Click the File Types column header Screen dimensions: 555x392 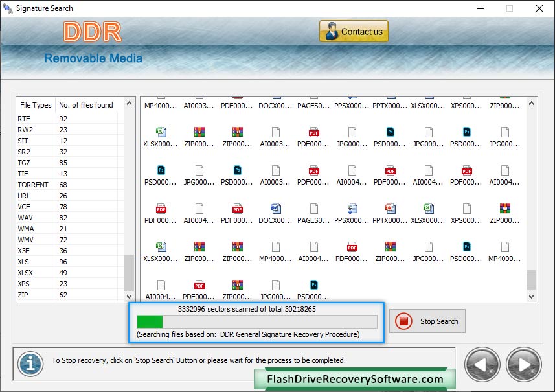pyautogui.click(x=36, y=105)
